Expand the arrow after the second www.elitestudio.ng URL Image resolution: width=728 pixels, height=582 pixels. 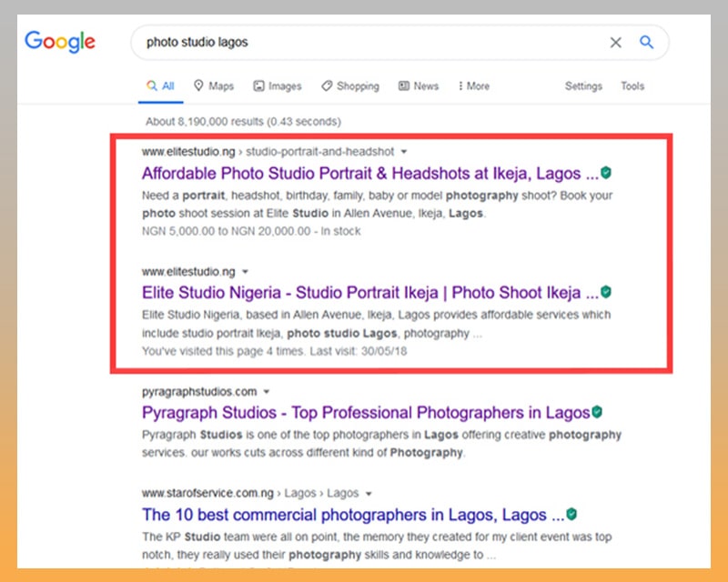click(x=245, y=272)
